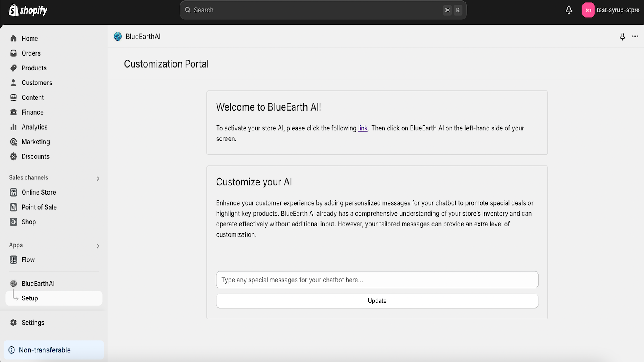
Task: Click the chatbot special messages input
Action: [x=377, y=280]
